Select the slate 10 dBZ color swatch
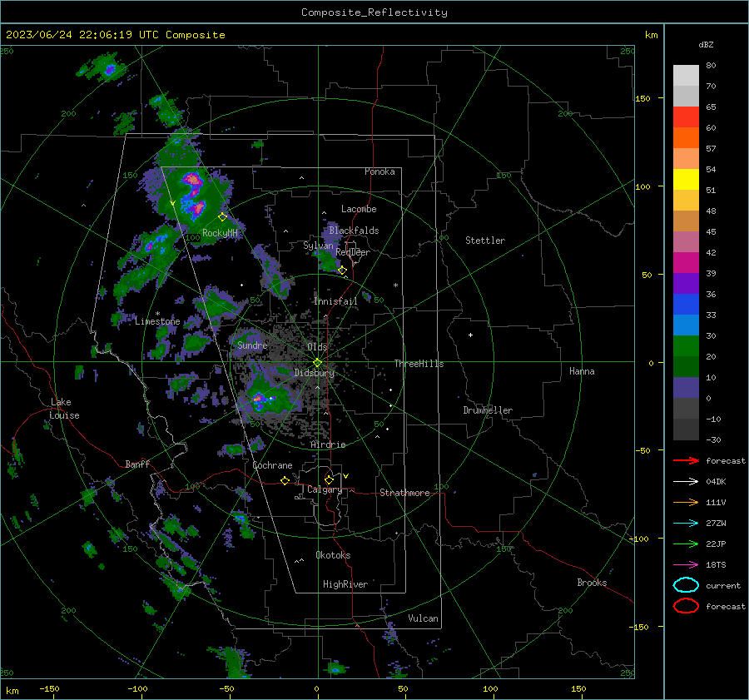 pos(686,387)
